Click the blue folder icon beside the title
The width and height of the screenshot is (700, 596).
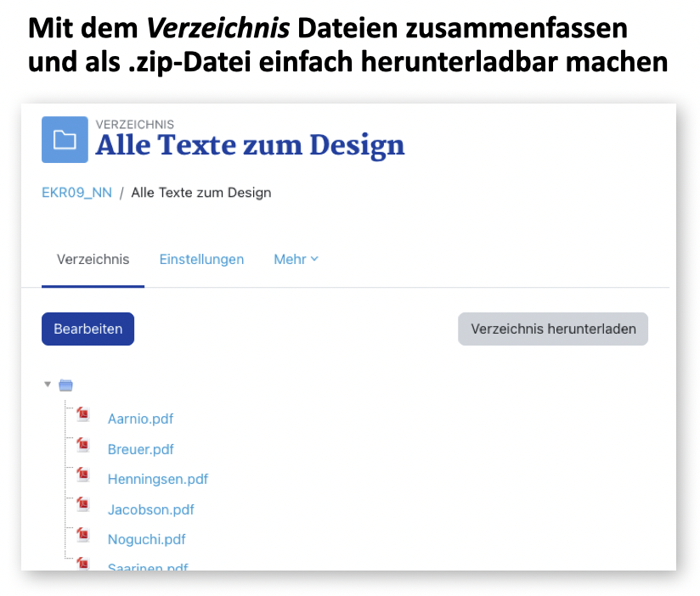tap(65, 139)
